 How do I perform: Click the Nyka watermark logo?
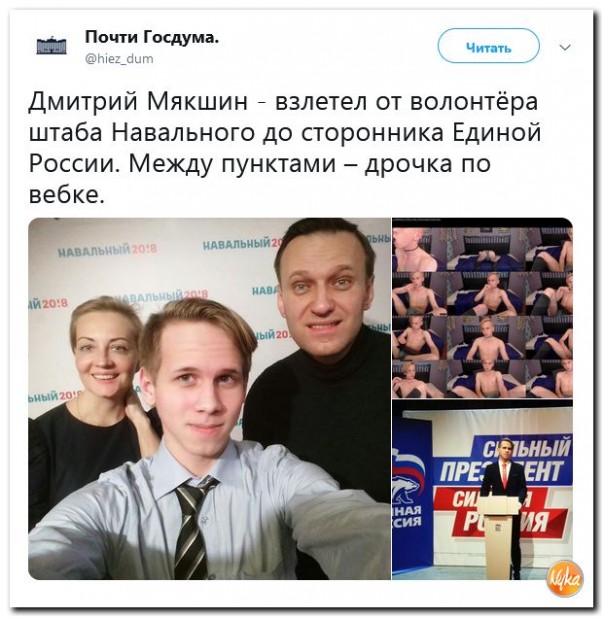click(565, 579)
